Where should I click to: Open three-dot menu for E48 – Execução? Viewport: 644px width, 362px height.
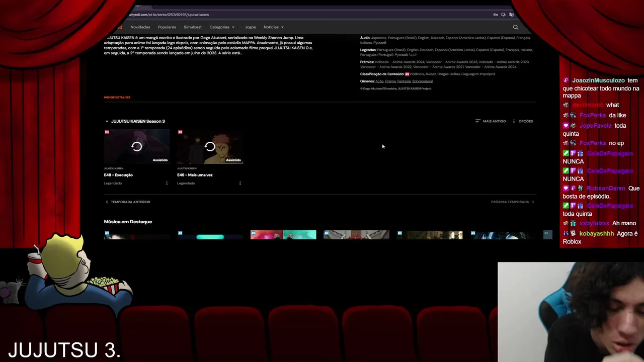click(x=167, y=183)
